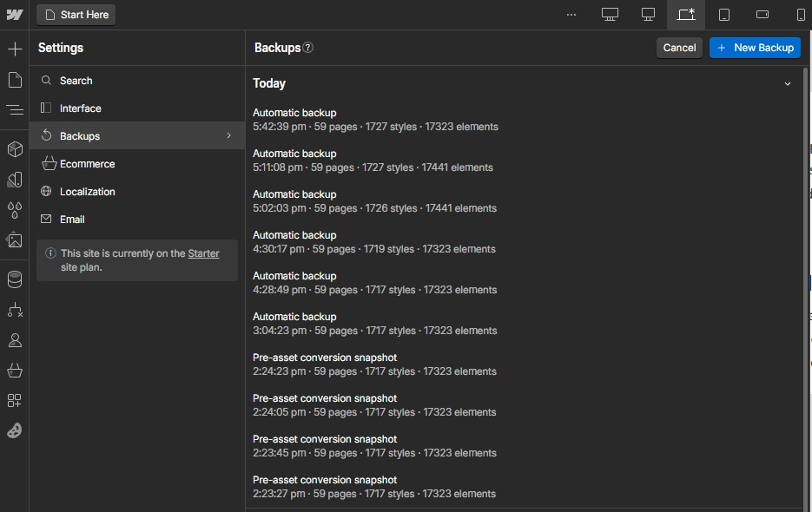Viewport: 812px width, 512px height.
Task: Cancel the Backups settings view
Action: click(x=679, y=48)
